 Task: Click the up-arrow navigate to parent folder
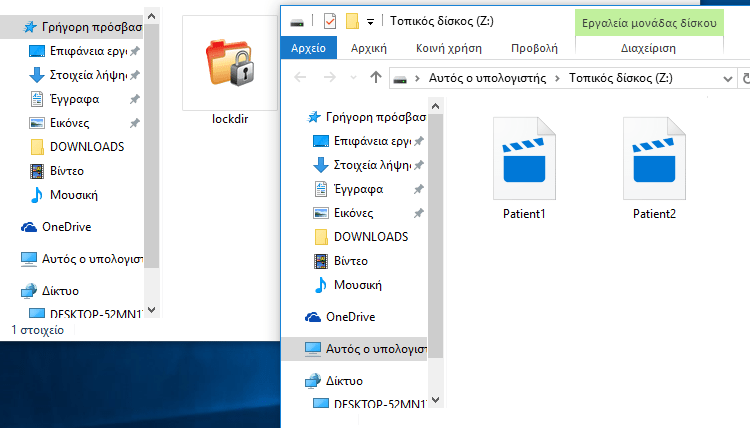click(x=376, y=77)
